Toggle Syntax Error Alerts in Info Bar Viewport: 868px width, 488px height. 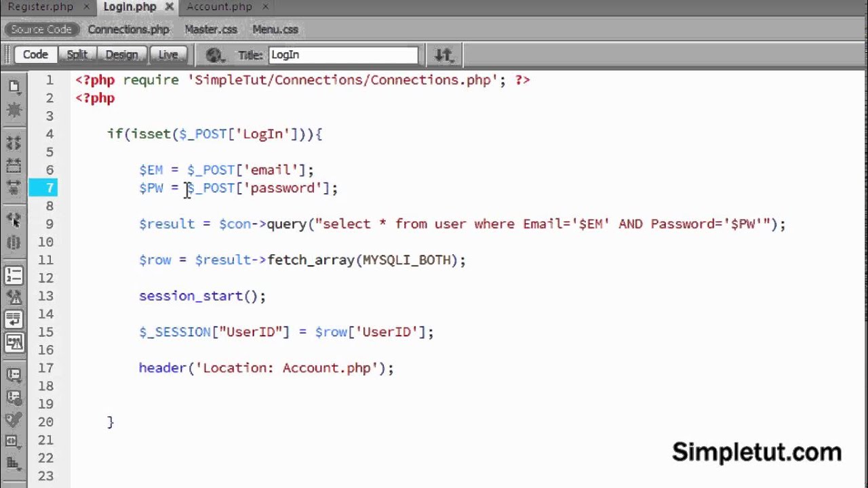point(14,342)
